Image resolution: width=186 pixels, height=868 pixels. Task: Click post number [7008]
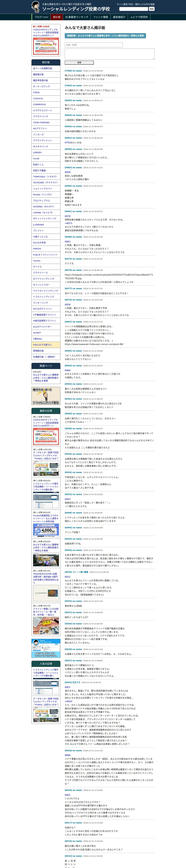coord(68,71)
